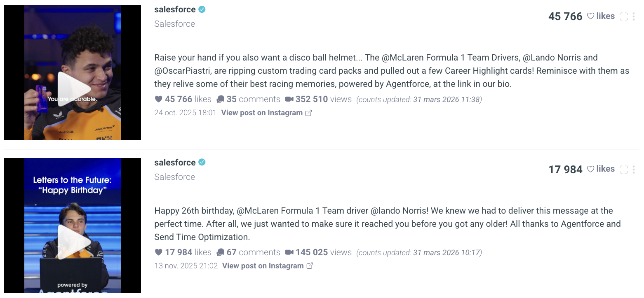Click the heart icon beside 45 766 likes at top right
Viewport: 644px width, 298px height.
point(590,16)
